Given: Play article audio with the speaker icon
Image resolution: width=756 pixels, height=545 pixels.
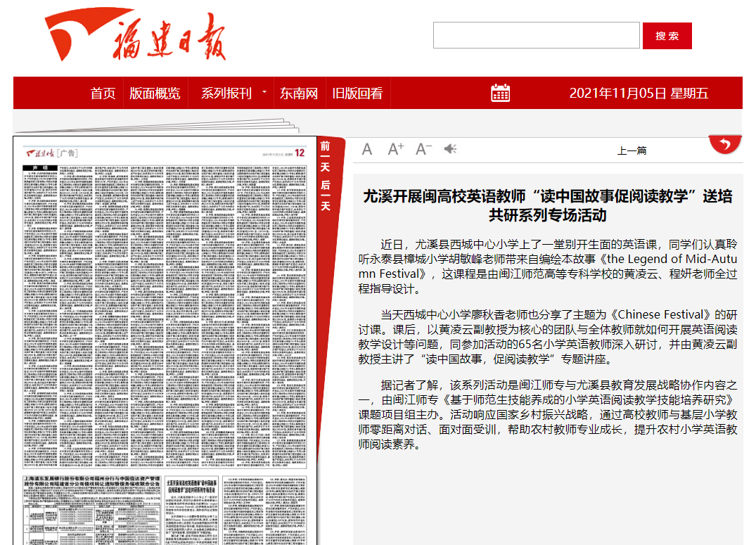Looking at the screenshot, I should (450, 149).
